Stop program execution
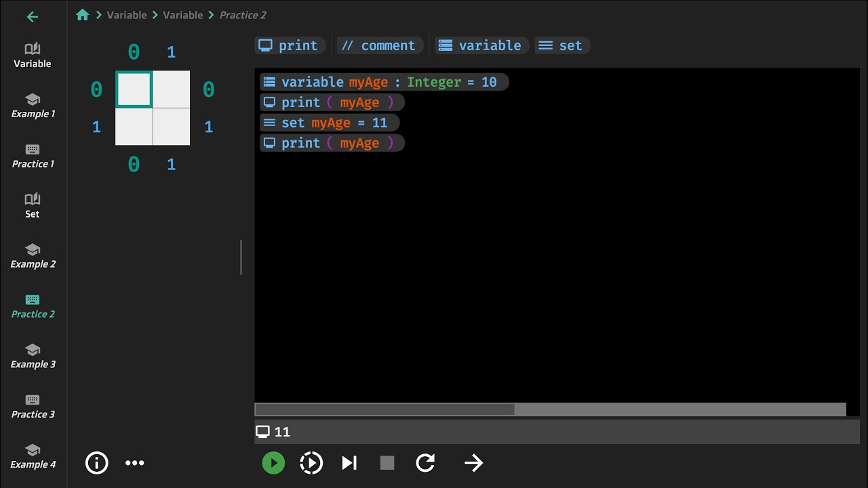Viewport: 868px width, 488px height. pos(387,463)
